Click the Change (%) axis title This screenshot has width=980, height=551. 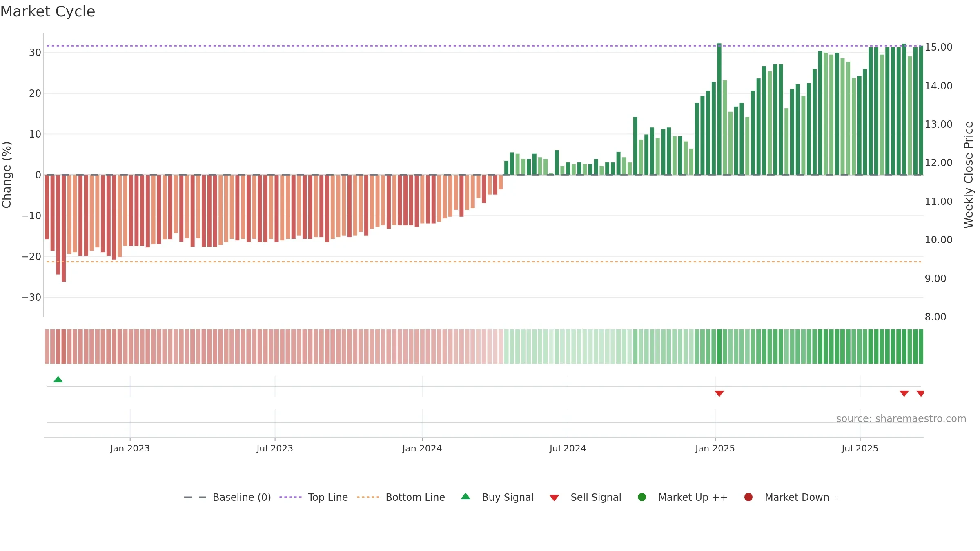7,175
